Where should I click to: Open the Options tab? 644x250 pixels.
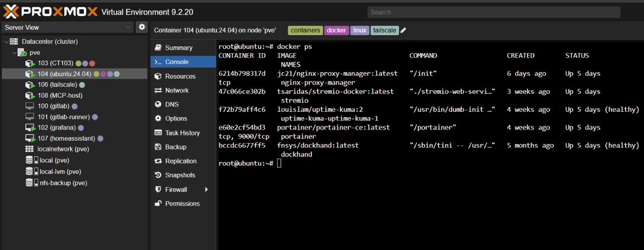click(x=184, y=118)
